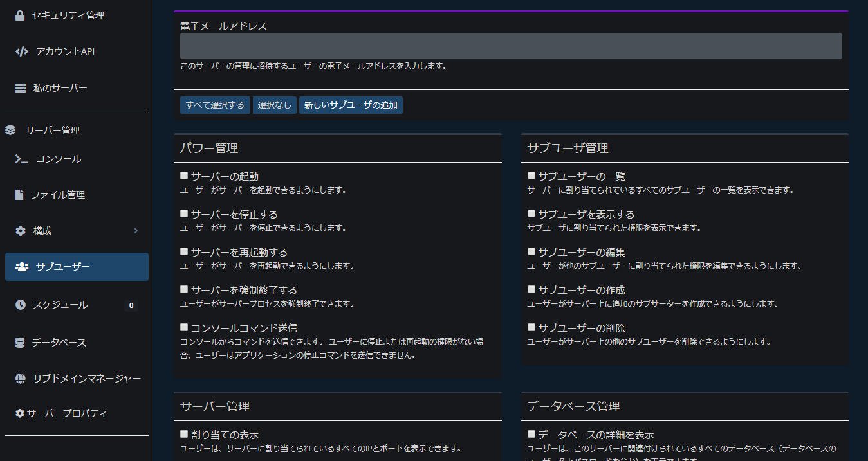
Task: Click the 電子メールアドレス field label
Action: tap(223, 26)
